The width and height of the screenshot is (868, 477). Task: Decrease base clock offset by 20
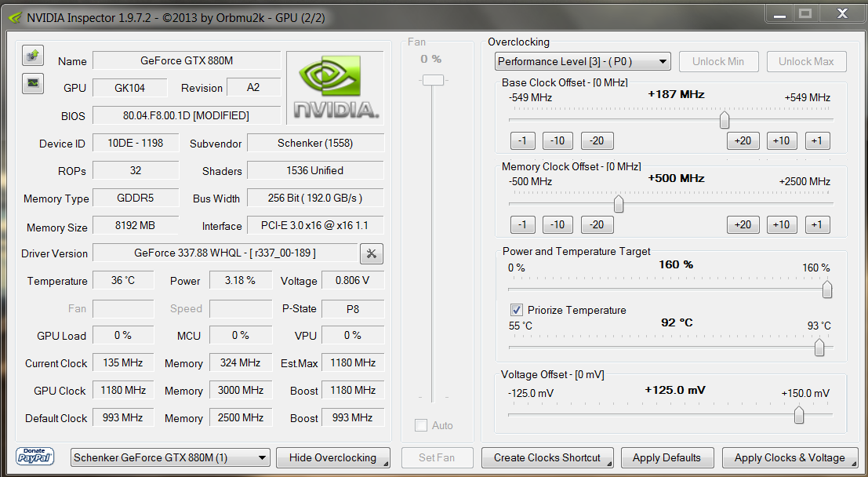pyautogui.click(x=597, y=140)
